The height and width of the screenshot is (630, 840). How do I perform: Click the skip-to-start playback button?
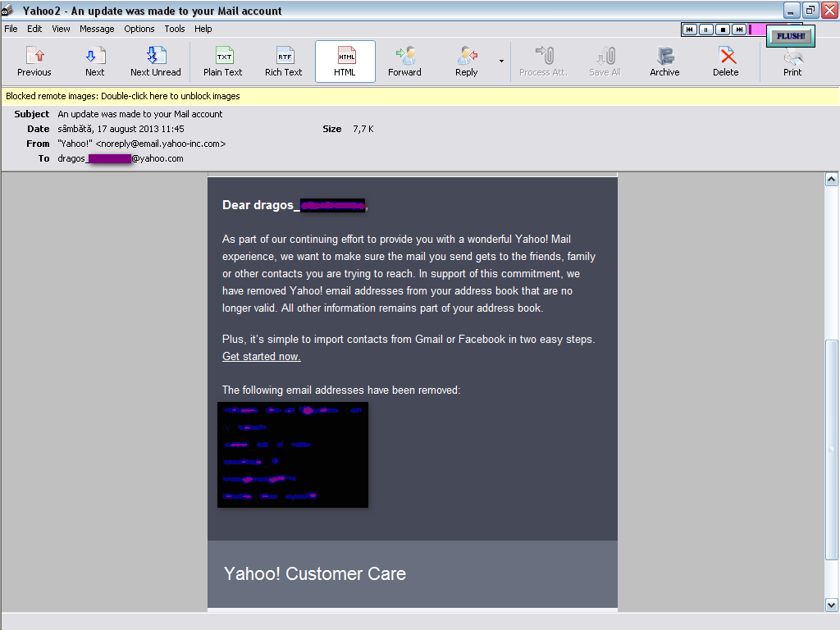pyautogui.click(x=690, y=30)
